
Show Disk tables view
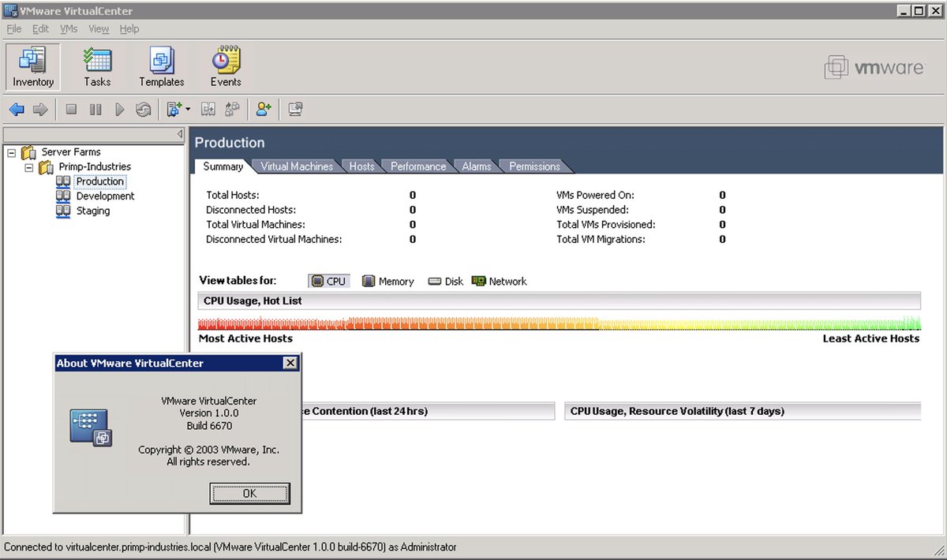tap(445, 282)
